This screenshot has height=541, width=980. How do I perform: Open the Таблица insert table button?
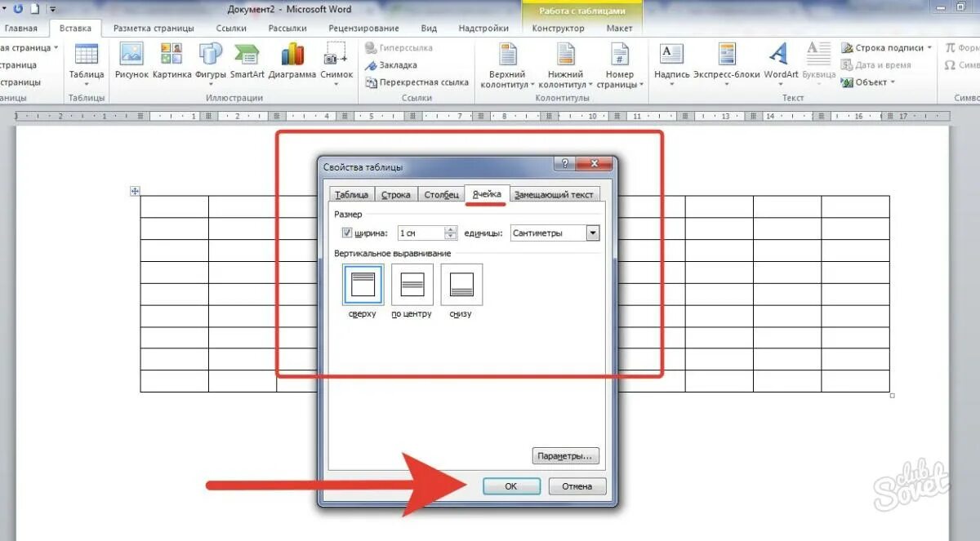coord(86,65)
